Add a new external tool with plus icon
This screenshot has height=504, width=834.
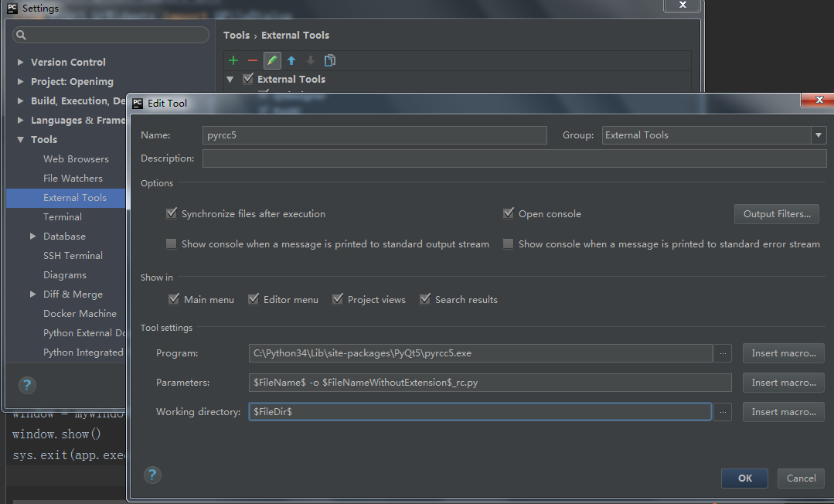(x=233, y=60)
